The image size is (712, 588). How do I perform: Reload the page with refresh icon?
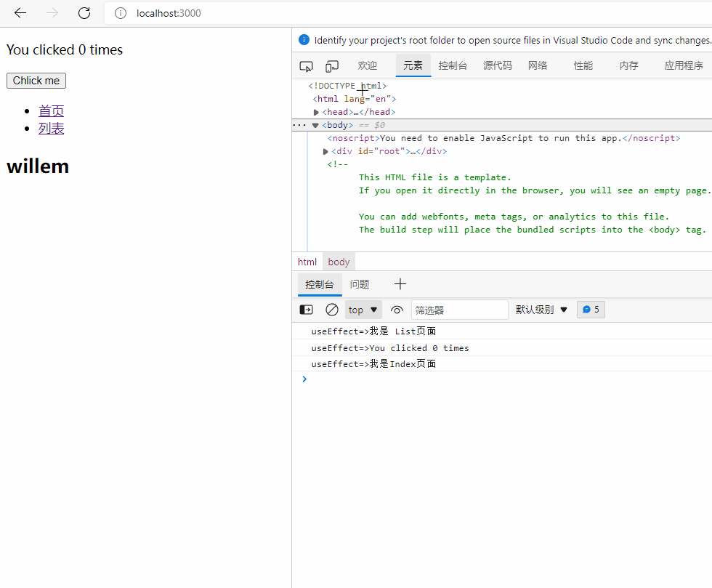point(84,13)
